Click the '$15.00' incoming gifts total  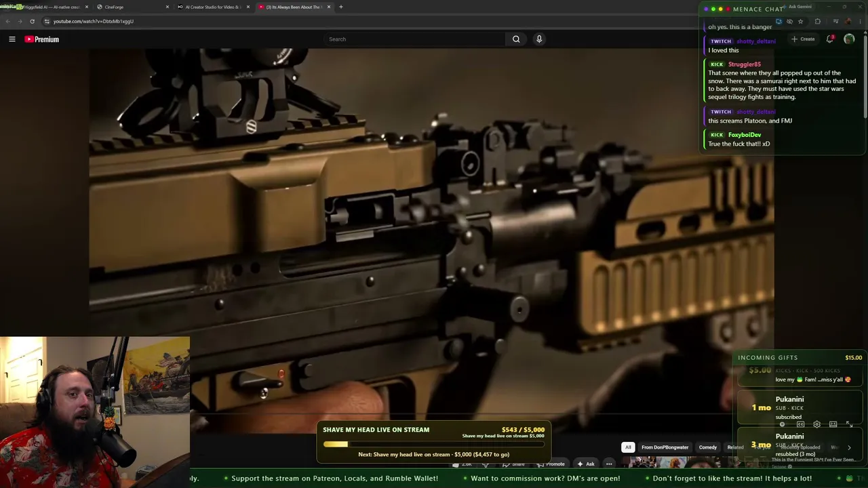click(853, 358)
